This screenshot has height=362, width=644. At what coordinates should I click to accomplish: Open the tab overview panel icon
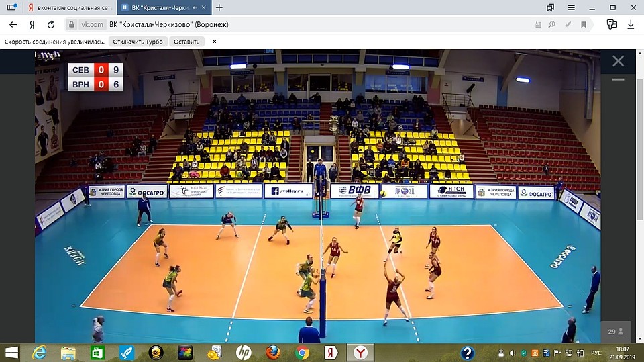point(12,7)
